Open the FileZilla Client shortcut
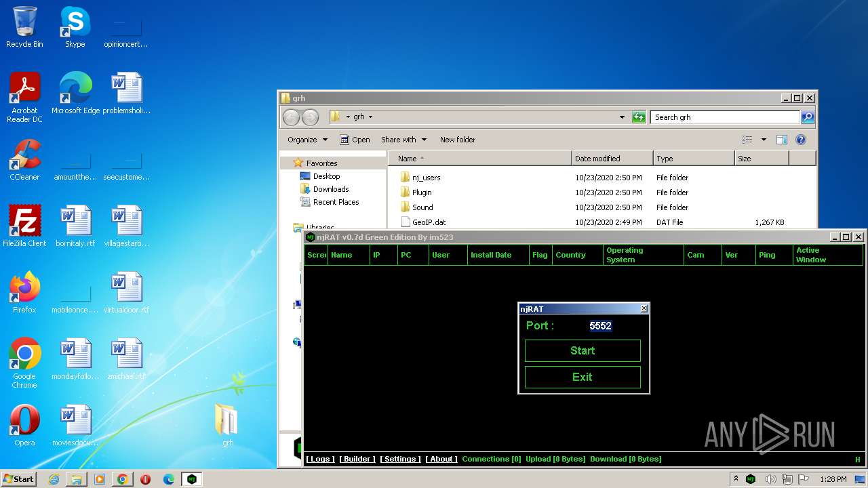Image resolution: width=868 pixels, height=488 pixels. [24, 226]
